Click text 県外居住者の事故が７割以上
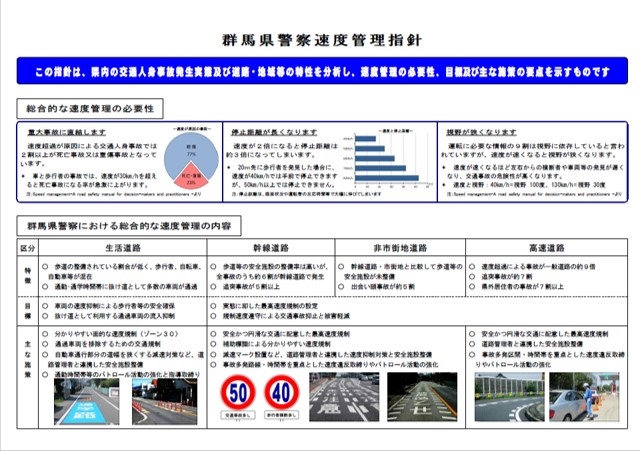 tap(522, 287)
